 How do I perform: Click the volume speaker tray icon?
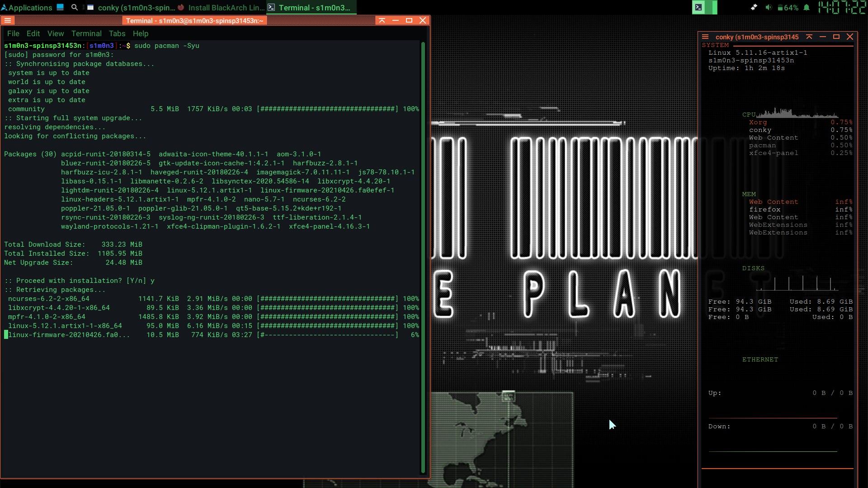pyautogui.click(x=769, y=8)
